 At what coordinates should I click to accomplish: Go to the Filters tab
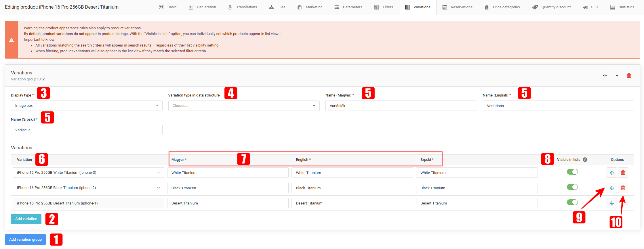pos(384,7)
